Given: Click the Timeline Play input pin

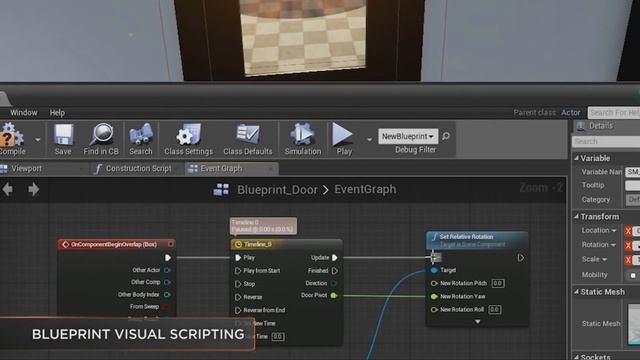Looking at the screenshot, I should point(238,258).
